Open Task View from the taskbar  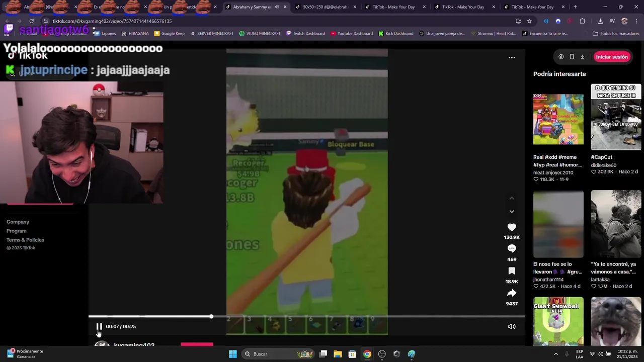click(323, 354)
